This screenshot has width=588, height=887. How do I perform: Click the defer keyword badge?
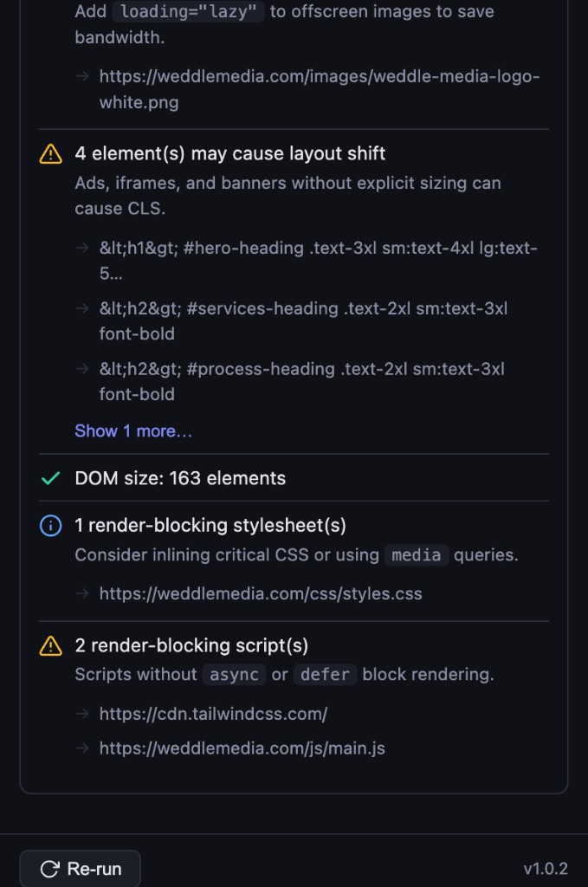[x=325, y=674]
